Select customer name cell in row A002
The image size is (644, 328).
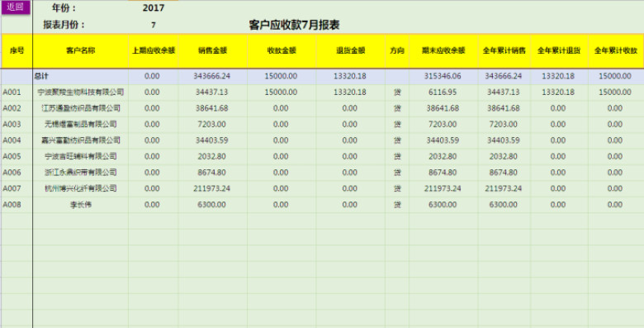click(81, 108)
